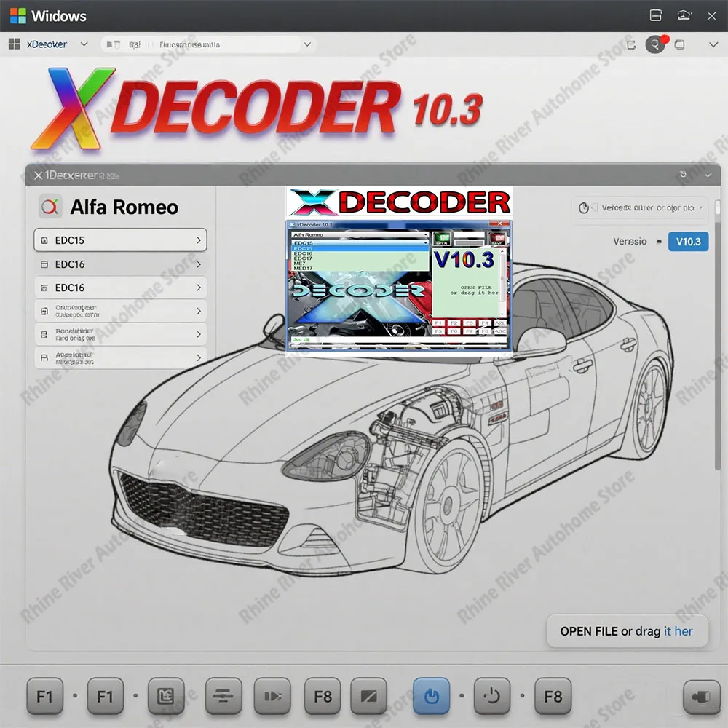
Task: Click the F5 button in the inner xDecoder window
Action: (438, 331)
